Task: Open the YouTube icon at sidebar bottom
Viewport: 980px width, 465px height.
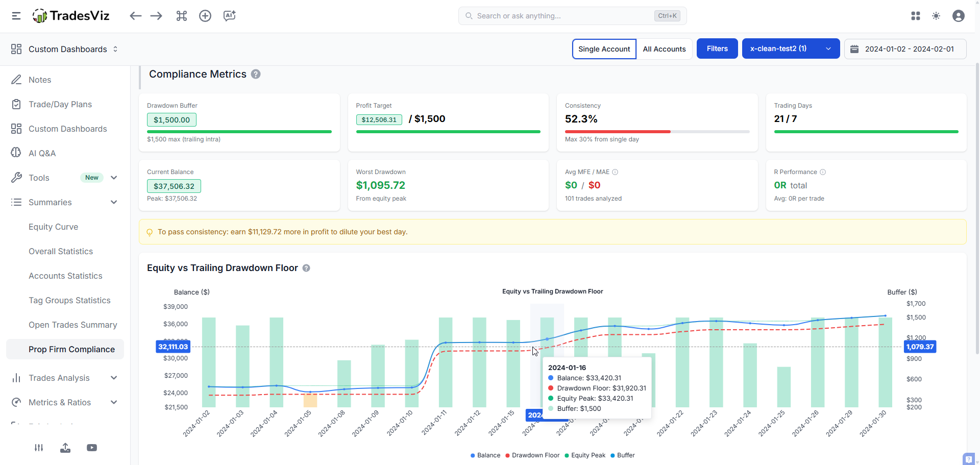Action: (92, 448)
